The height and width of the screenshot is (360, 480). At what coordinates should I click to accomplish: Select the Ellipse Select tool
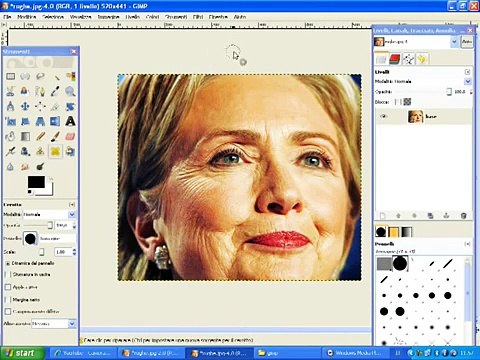[25, 76]
